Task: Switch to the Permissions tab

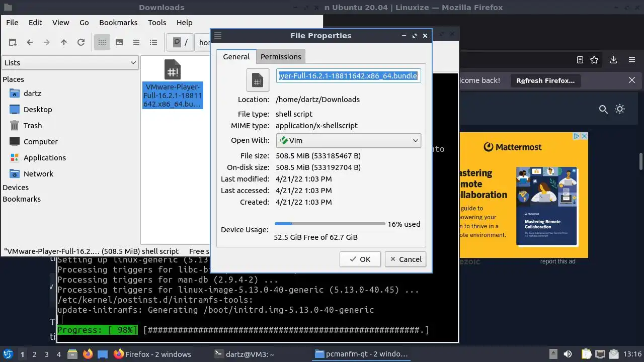Action: [281, 56]
